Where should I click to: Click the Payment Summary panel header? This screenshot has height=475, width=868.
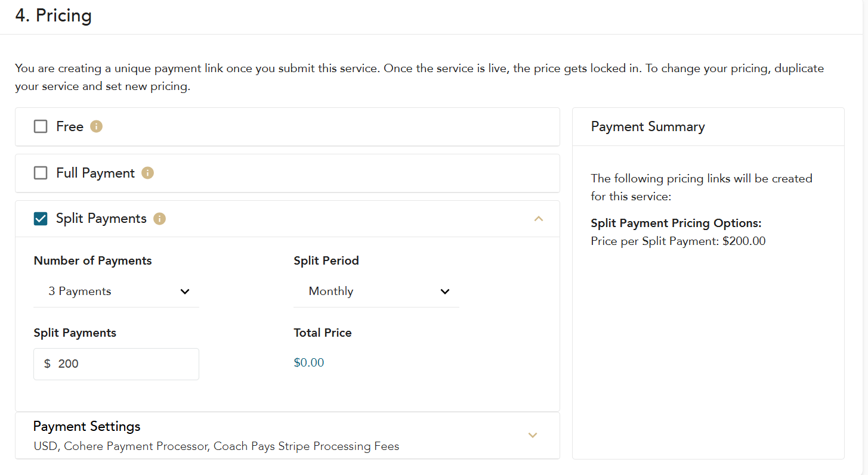[648, 127]
